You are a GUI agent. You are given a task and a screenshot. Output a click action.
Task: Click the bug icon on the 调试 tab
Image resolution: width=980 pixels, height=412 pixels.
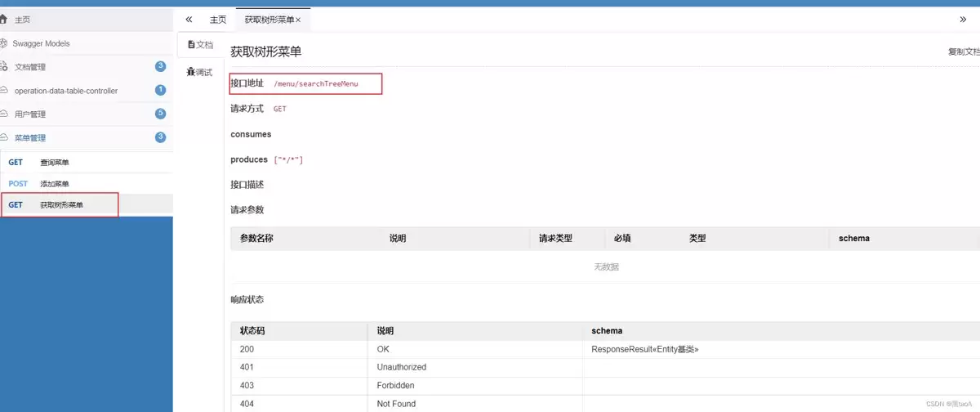coord(191,72)
